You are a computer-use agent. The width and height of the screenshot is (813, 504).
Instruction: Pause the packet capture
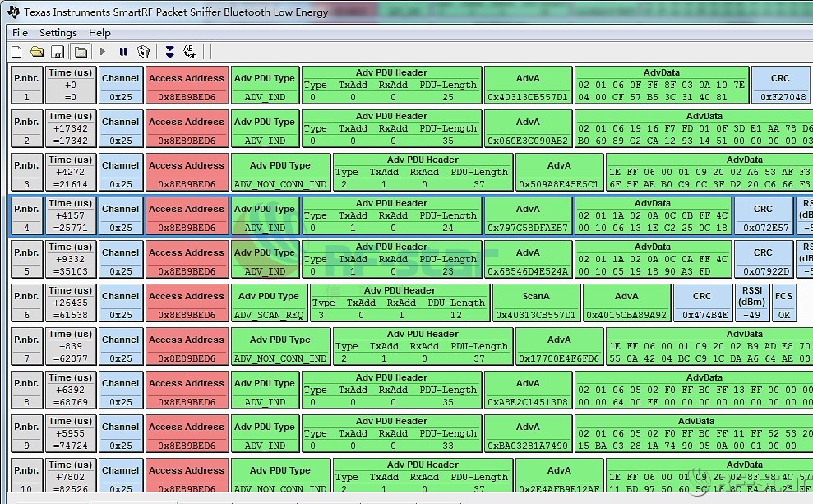click(x=123, y=52)
